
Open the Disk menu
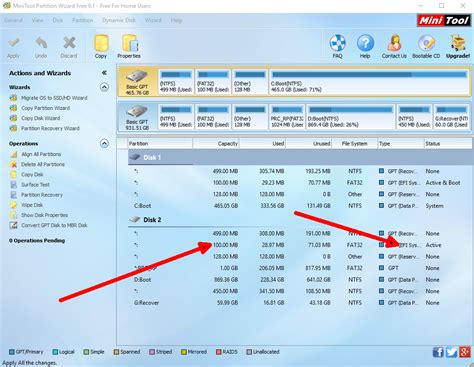(57, 20)
